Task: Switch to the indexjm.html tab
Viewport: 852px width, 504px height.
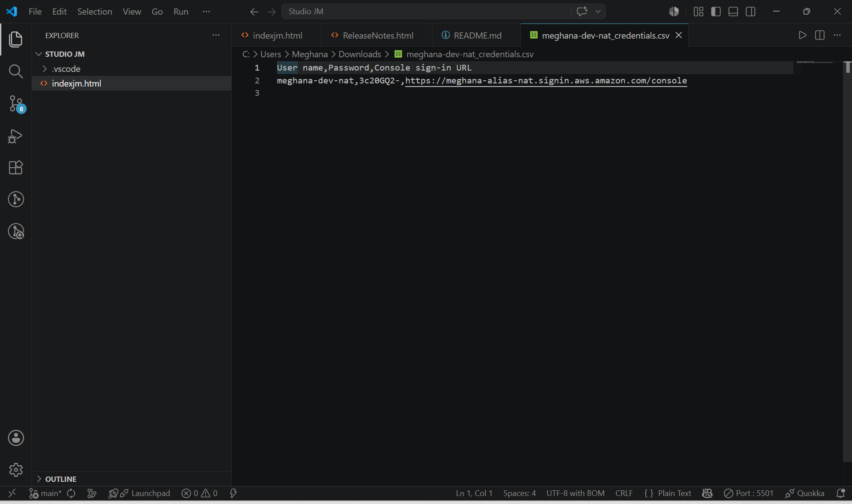Action: (277, 35)
